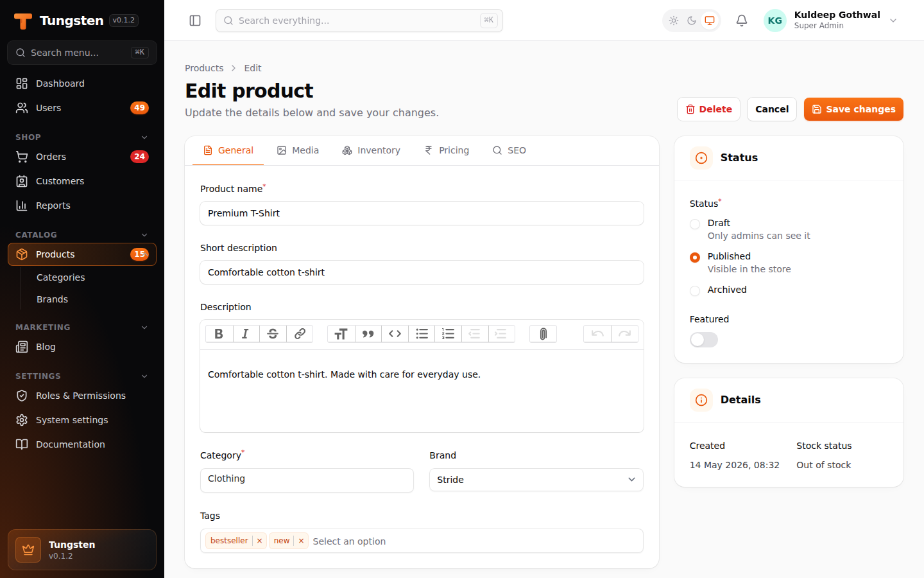Switch to light theme sun icon
This screenshot has height=578, width=924.
click(x=674, y=21)
